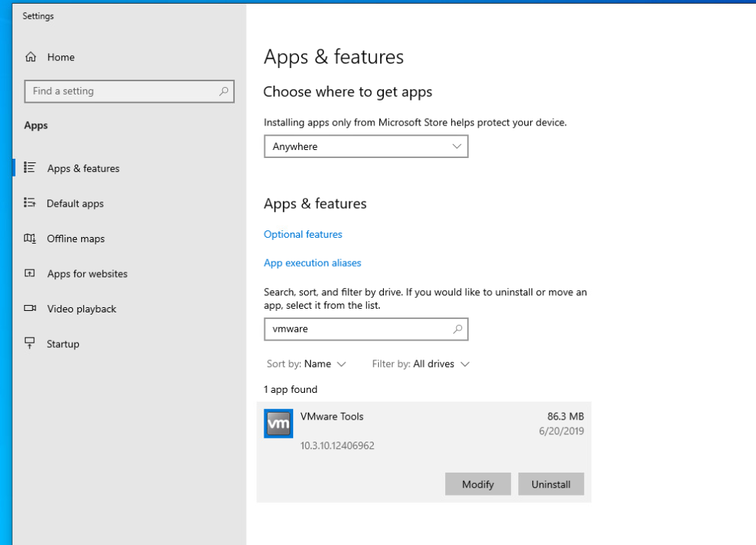This screenshot has width=756, height=545.
Task: Select the VMware Tools app name
Action: pyautogui.click(x=331, y=417)
